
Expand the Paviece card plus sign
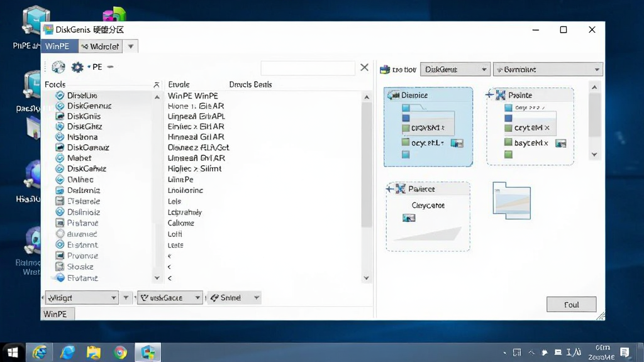tap(389, 189)
